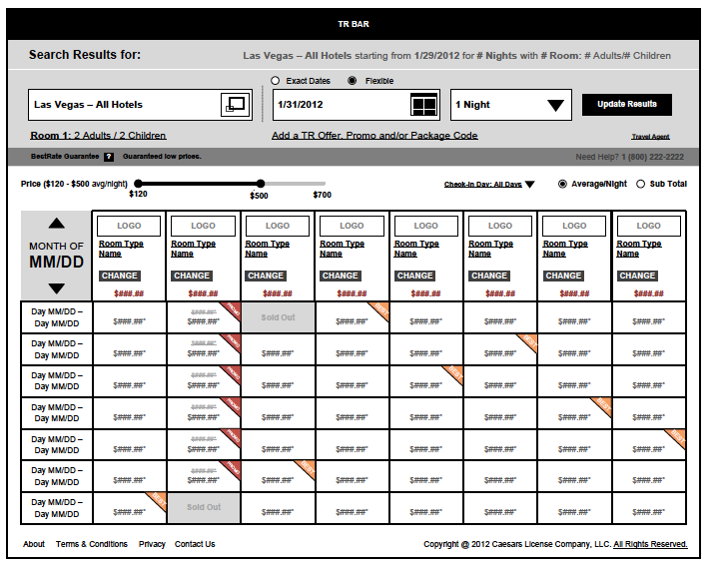
Task: Click CHANGE button in seventh hotel column
Action: 563,276
